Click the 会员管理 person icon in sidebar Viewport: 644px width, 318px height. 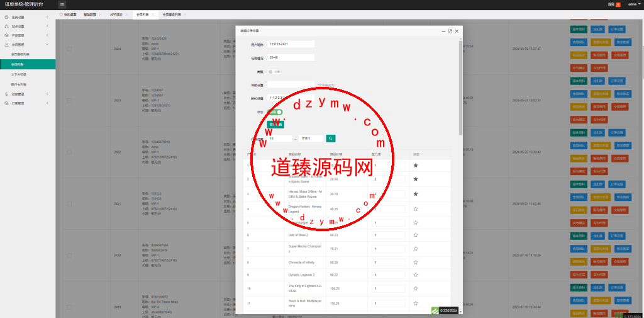click(6, 45)
